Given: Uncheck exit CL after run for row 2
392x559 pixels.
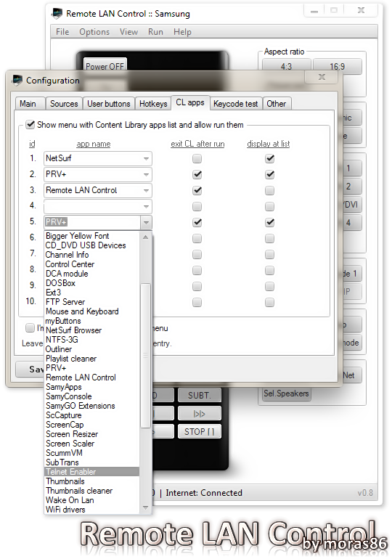Looking at the screenshot, I should click(x=197, y=174).
